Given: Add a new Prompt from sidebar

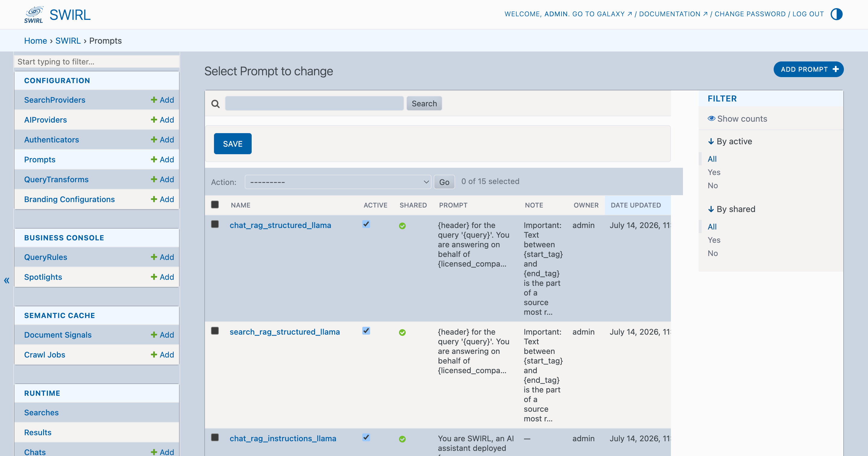Looking at the screenshot, I should click(162, 159).
